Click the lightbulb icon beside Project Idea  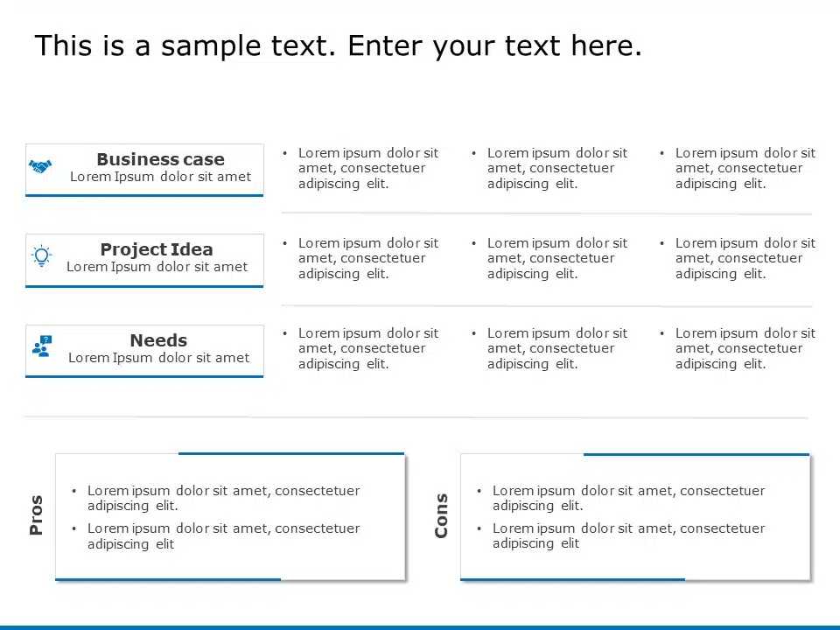pyautogui.click(x=41, y=255)
